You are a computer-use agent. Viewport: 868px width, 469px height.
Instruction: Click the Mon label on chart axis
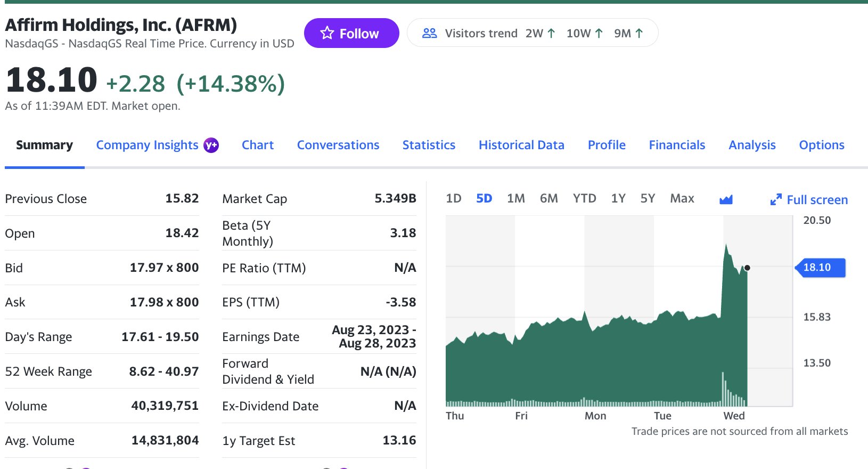pyautogui.click(x=595, y=416)
